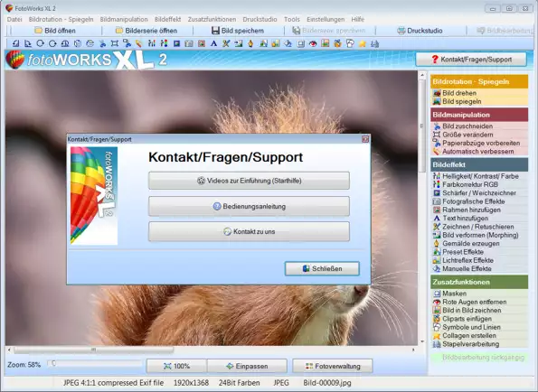Screen dimensions: 538x392
Task: Select Gemälde erzeugen in the side panel
Action: click(x=471, y=243)
